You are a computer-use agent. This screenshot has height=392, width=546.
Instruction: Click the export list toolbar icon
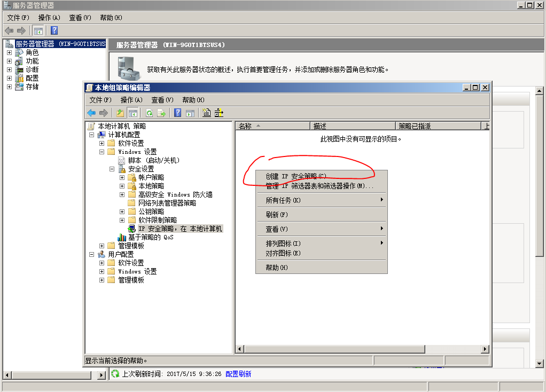point(161,113)
